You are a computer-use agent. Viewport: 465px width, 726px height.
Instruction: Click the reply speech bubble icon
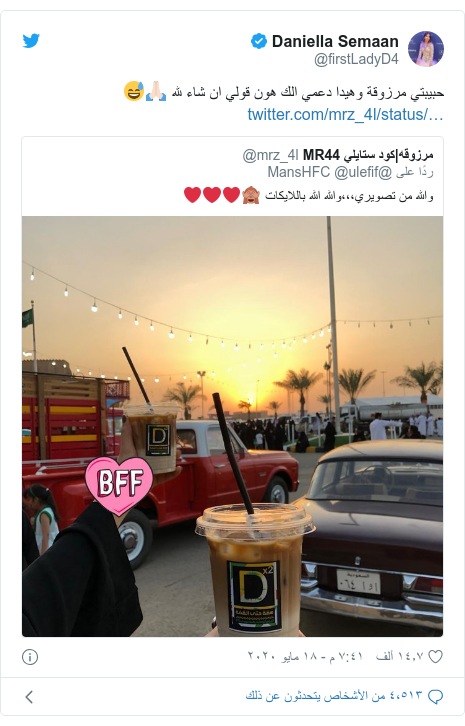pos(435,696)
